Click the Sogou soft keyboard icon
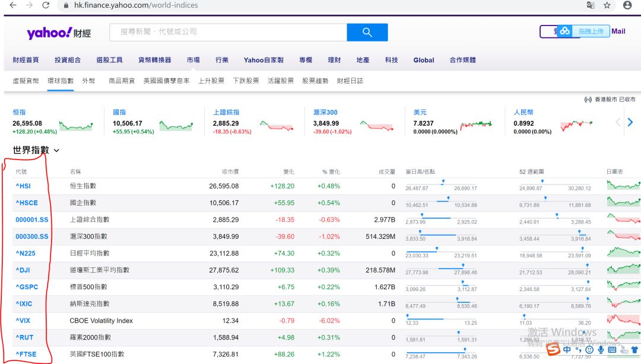The height and width of the screenshot is (364, 641). tap(612, 350)
